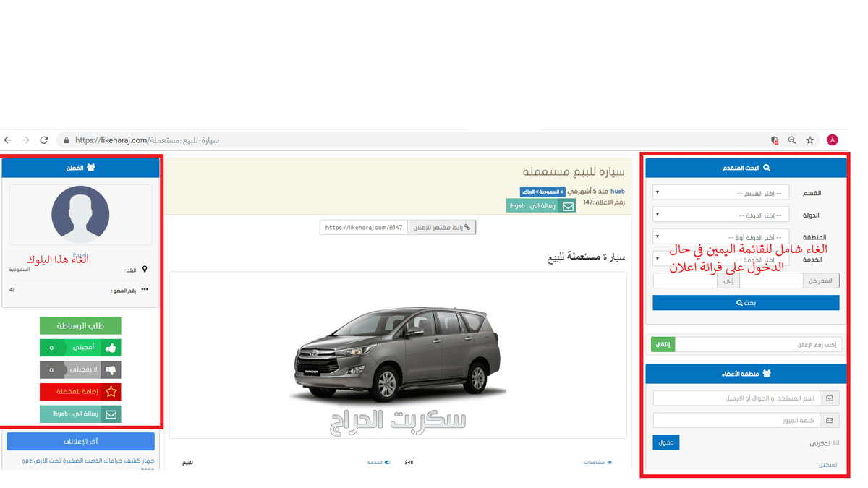Image resolution: width=868 pixels, height=488 pixels.
Task: Click the thumbs-up أعجبني button
Action: (80, 348)
